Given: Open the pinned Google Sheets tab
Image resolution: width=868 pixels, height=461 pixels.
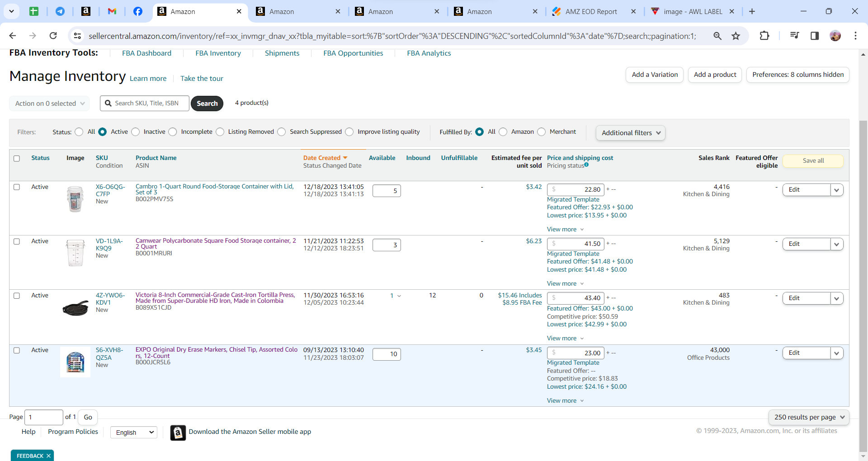Looking at the screenshot, I should point(34,11).
